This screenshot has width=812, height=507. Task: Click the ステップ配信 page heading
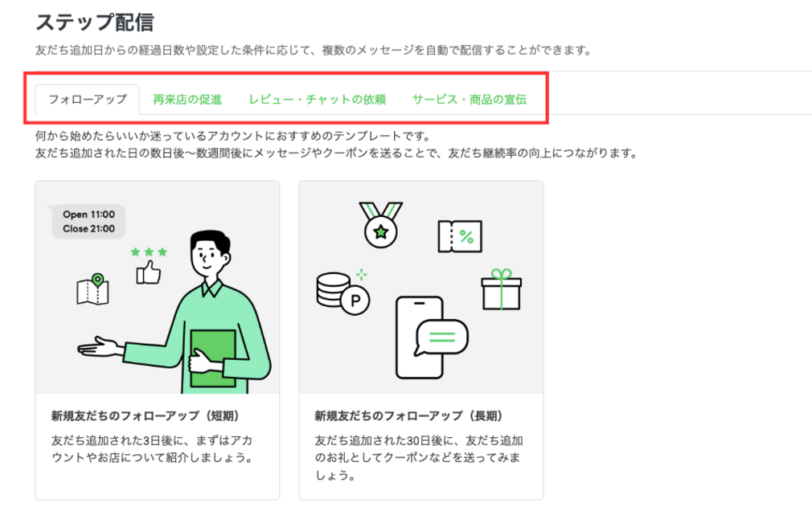[x=95, y=22]
